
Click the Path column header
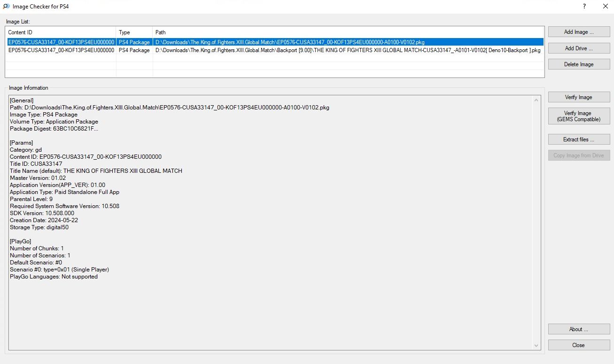tap(349, 32)
